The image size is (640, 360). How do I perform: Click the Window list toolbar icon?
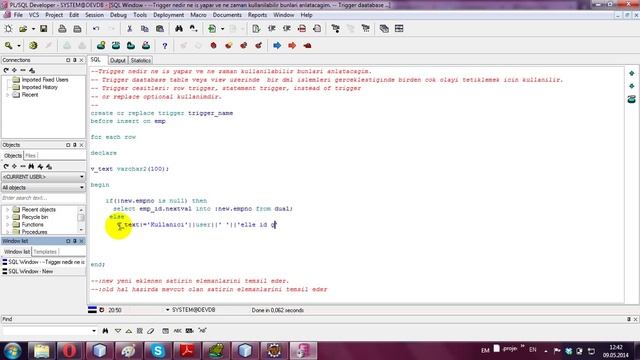point(384,29)
